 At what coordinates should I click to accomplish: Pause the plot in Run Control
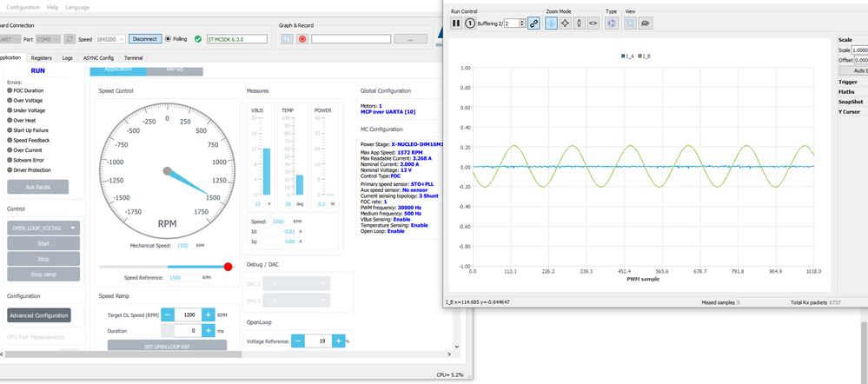[456, 23]
